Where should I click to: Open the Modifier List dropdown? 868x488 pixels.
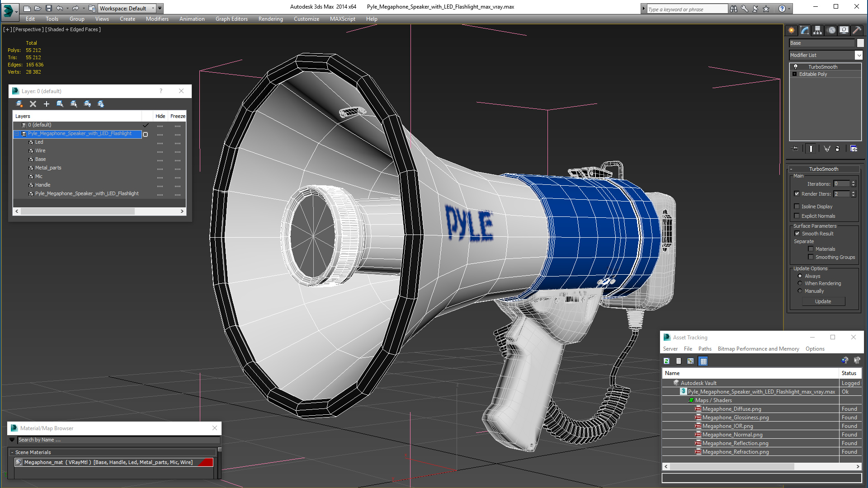[x=859, y=55]
